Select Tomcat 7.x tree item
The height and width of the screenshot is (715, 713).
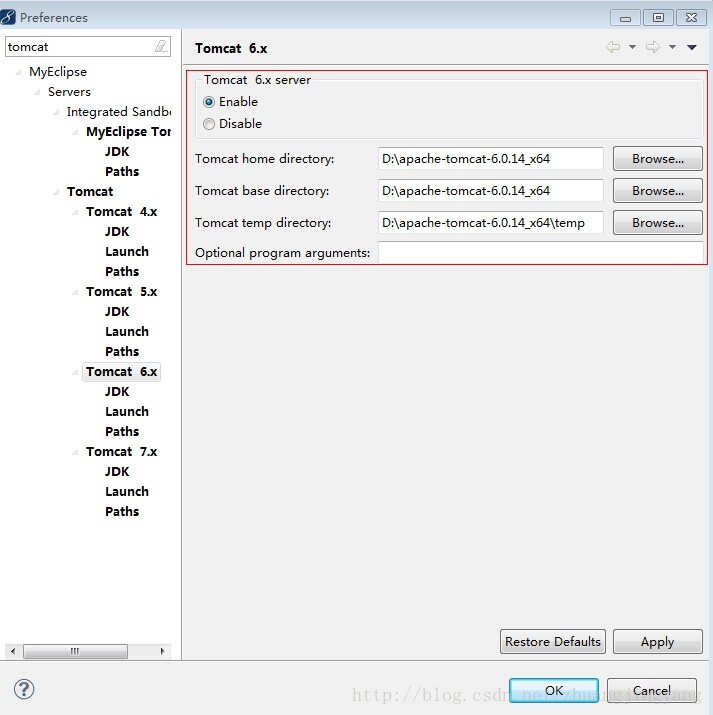121,451
